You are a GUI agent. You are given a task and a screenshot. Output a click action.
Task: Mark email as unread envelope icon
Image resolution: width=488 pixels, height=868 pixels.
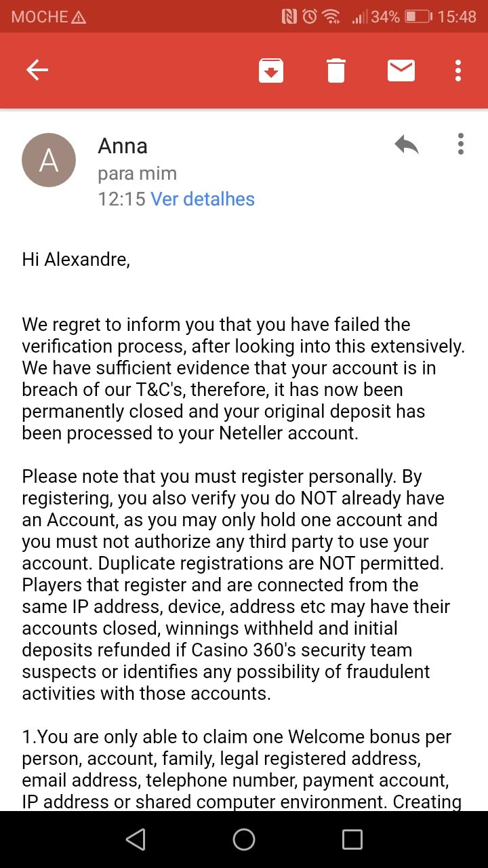(401, 71)
